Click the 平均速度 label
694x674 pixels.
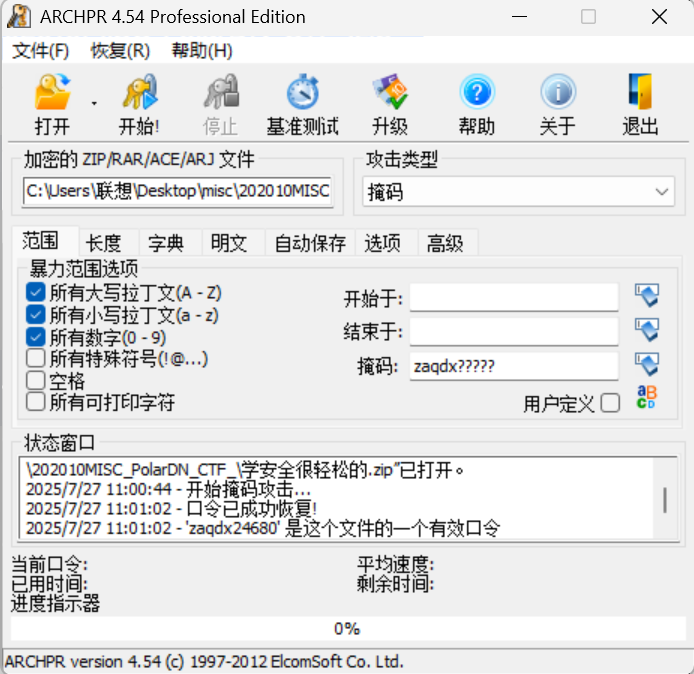pyautogui.click(x=396, y=564)
